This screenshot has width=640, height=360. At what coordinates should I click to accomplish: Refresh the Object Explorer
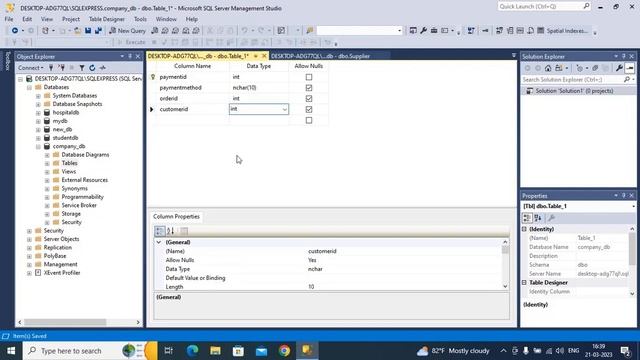92,68
